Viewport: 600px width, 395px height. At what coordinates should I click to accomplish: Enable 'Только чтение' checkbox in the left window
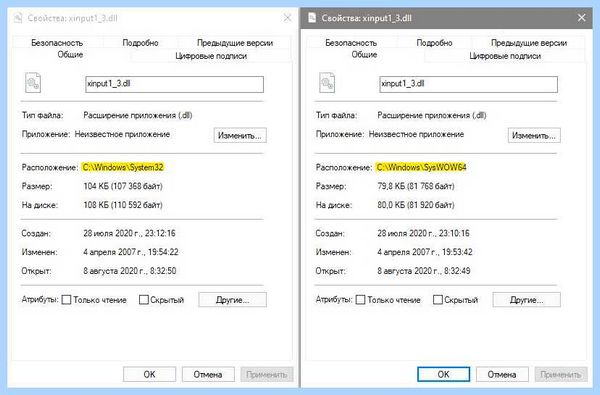(x=67, y=300)
